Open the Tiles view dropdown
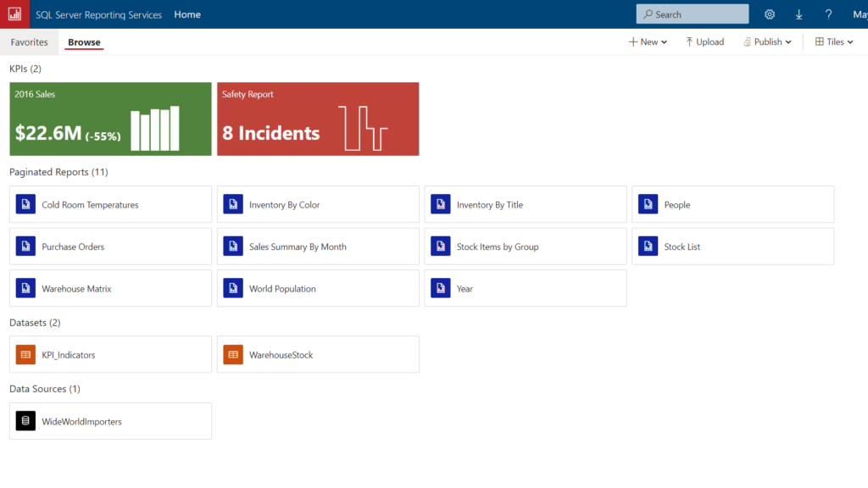868x488 pixels. (834, 42)
